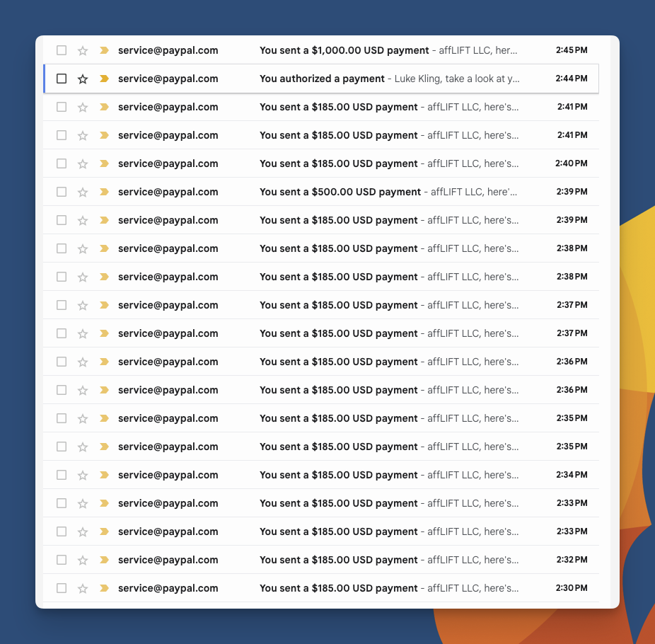Star the email received at 2:30 PM
The image size is (655, 644).
[x=83, y=588]
